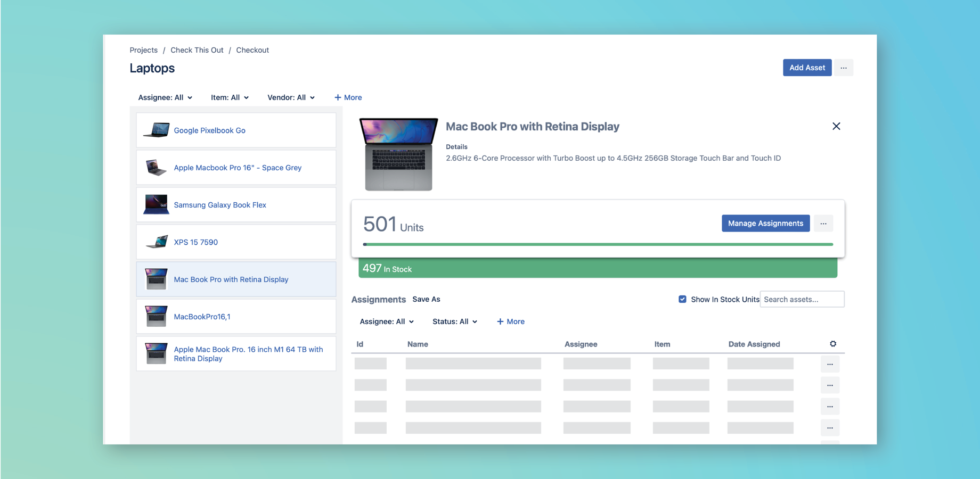This screenshot has width=980, height=479.
Task: Open the ellipsis menu beside Add Asset
Action: click(x=843, y=68)
